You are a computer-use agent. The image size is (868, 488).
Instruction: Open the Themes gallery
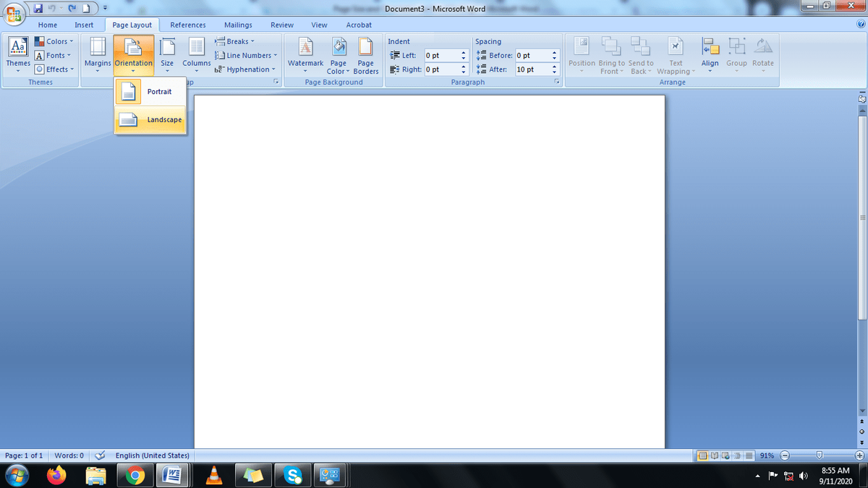[18, 55]
